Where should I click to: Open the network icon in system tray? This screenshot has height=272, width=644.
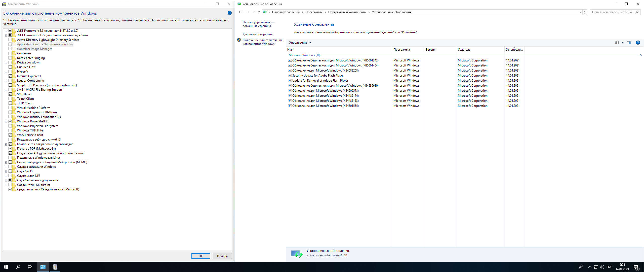(x=596, y=267)
